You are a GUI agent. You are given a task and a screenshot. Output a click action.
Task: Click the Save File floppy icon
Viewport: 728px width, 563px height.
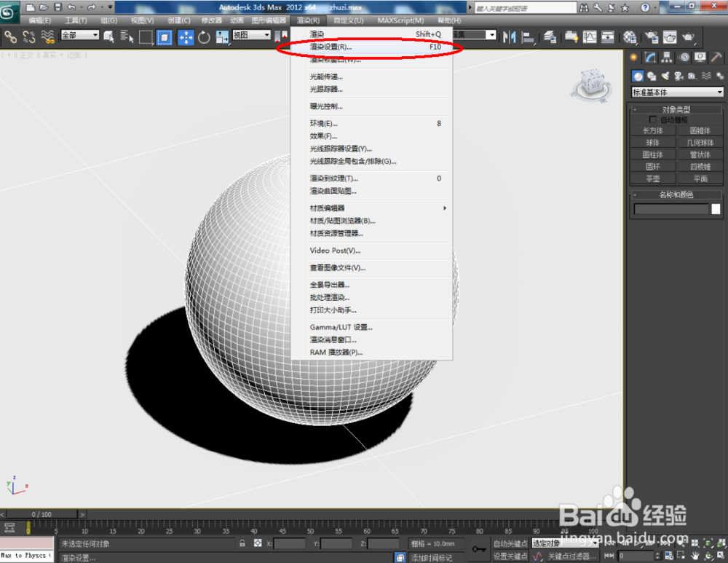click(58, 7)
